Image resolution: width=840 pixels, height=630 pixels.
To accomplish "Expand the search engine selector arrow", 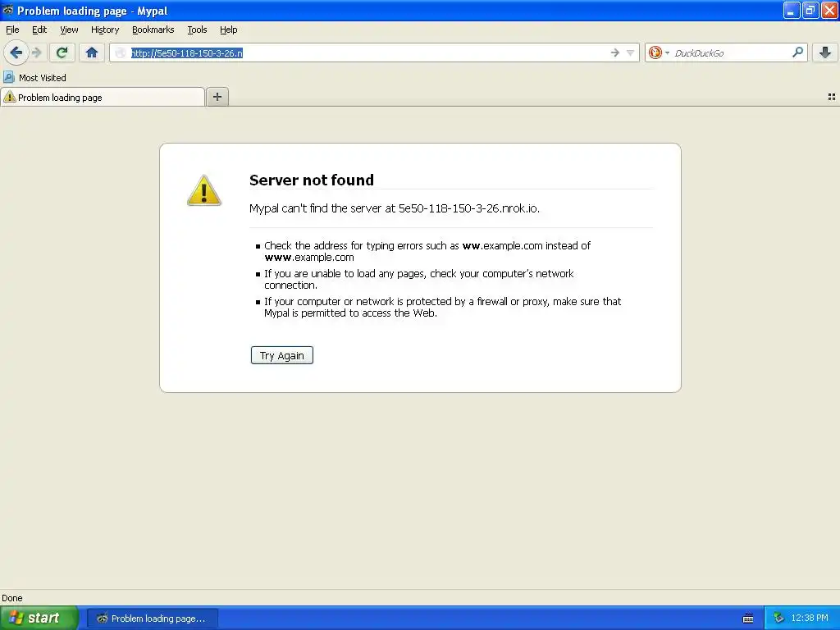I will coord(667,52).
